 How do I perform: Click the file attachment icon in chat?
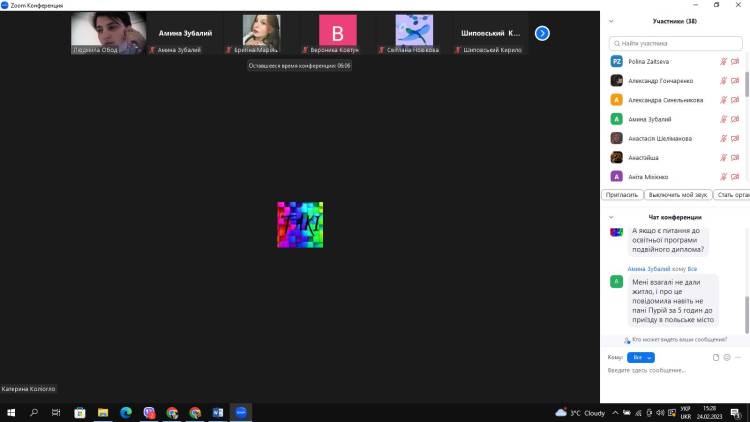[716, 357]
